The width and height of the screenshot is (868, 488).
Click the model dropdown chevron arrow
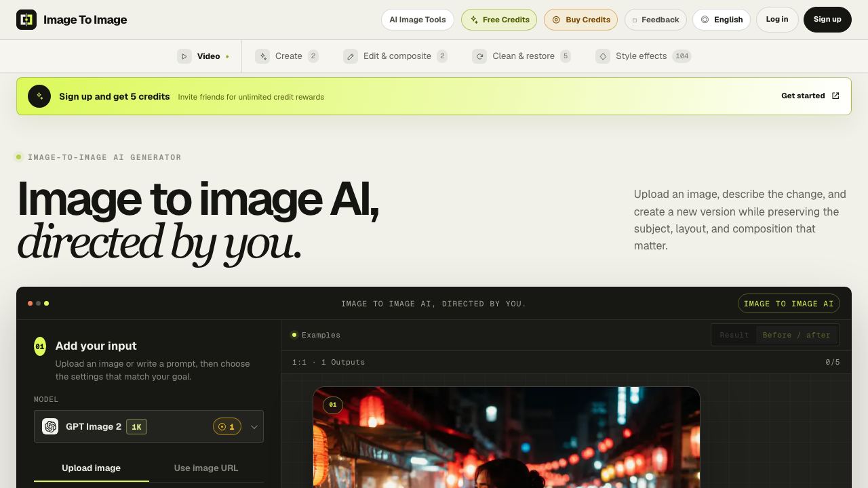tap(254, 427)
